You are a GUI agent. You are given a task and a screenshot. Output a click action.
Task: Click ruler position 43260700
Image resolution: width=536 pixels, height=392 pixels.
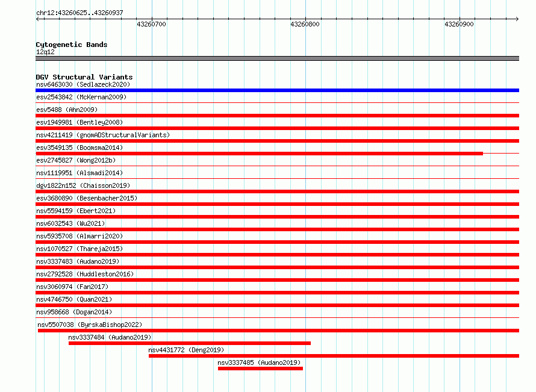coord(151,24)
